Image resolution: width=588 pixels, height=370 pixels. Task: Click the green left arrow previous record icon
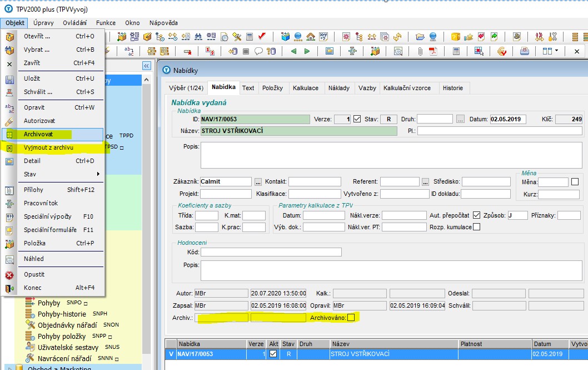click(293, 51)
